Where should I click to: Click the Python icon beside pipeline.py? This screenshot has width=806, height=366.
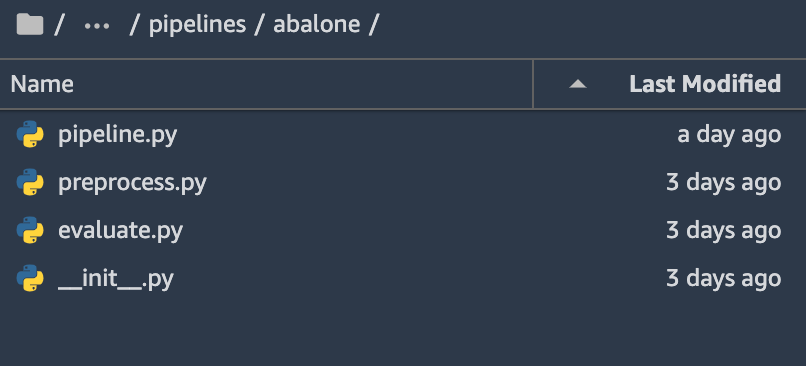pyautogui.click(x=30, y=135)
